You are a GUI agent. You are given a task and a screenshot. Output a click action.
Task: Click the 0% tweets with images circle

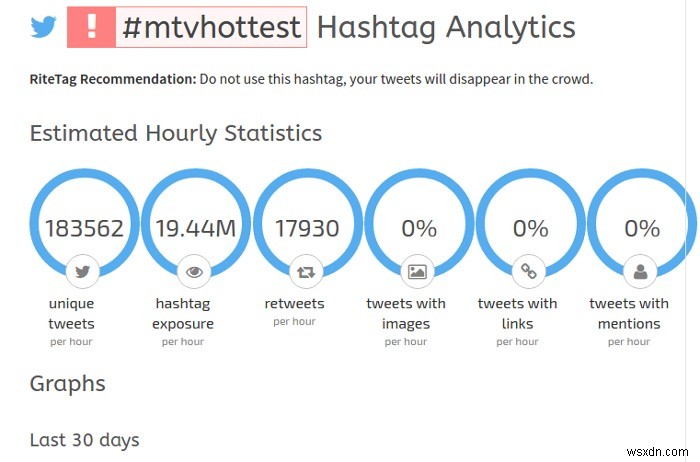[418, 228]
